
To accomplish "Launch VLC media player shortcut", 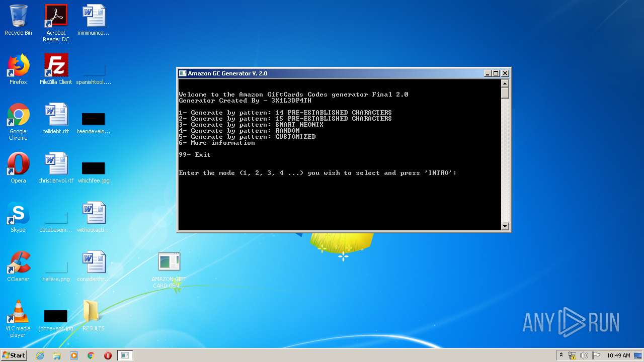I will [x=18, y=319].
